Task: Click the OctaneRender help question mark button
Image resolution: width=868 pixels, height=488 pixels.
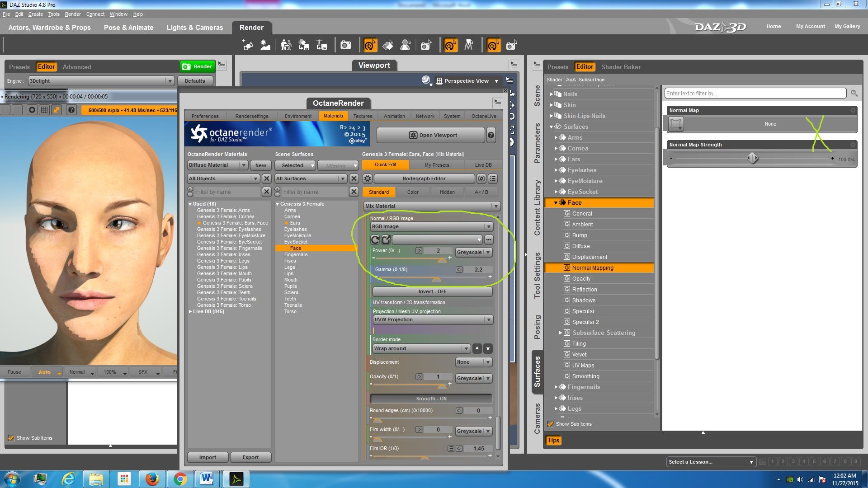Action: pos(491,135)
